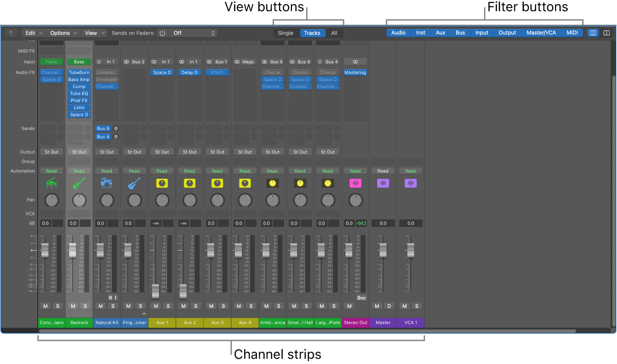This screenshot has height=364, width=617.
Task: Click the Aux 1 volume fader handle
Action: (155, 291)
